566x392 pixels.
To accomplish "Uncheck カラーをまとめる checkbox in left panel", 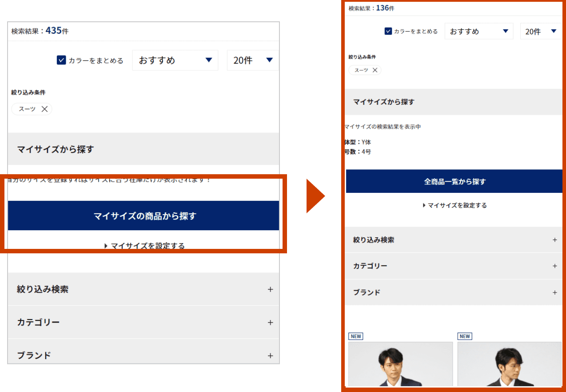I will [61, 60].
